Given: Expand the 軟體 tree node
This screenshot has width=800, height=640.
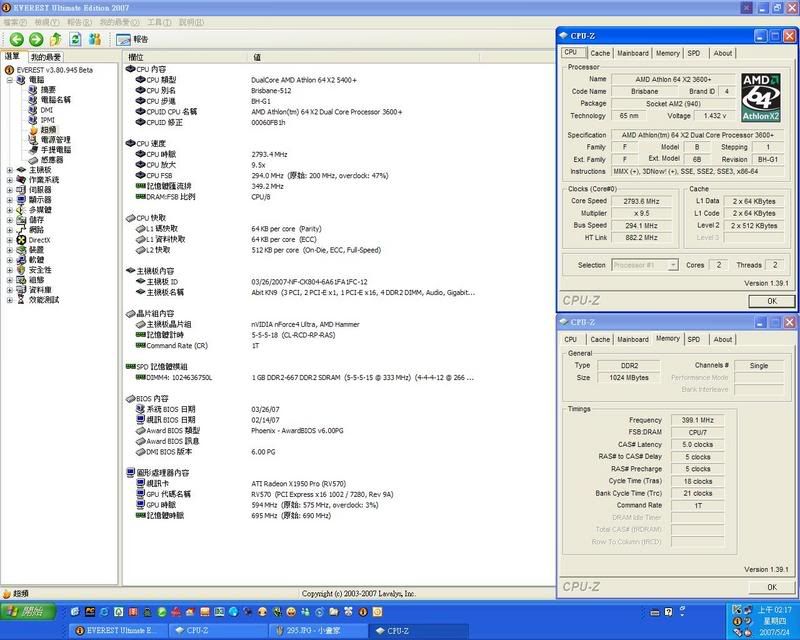Looking at the screenshot, I should 10,260.
